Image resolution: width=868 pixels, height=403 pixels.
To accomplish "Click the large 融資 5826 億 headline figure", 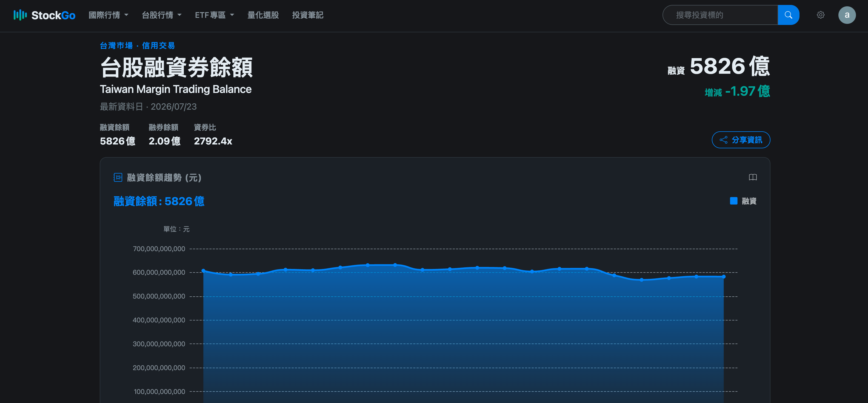I will (x=719, y=66).
